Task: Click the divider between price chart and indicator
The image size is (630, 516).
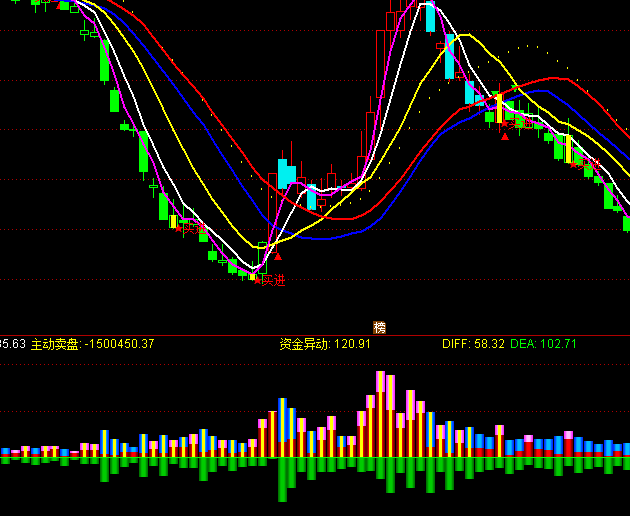Action: click(315, 335)
